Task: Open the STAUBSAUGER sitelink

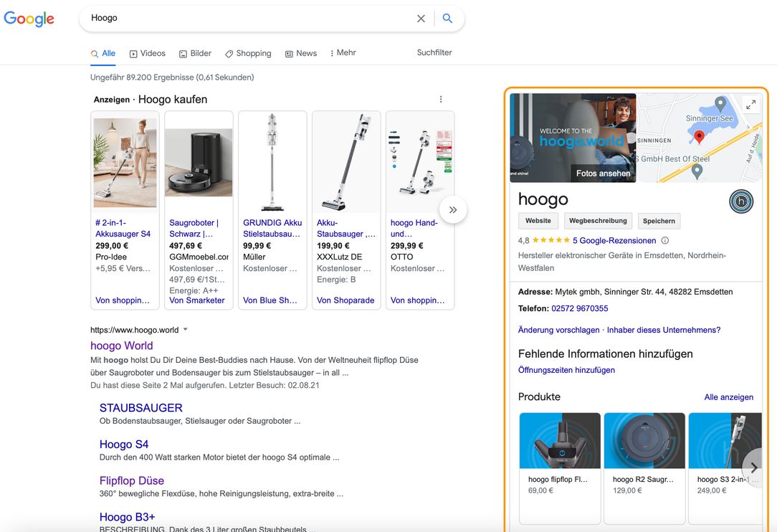Action: 140,407
